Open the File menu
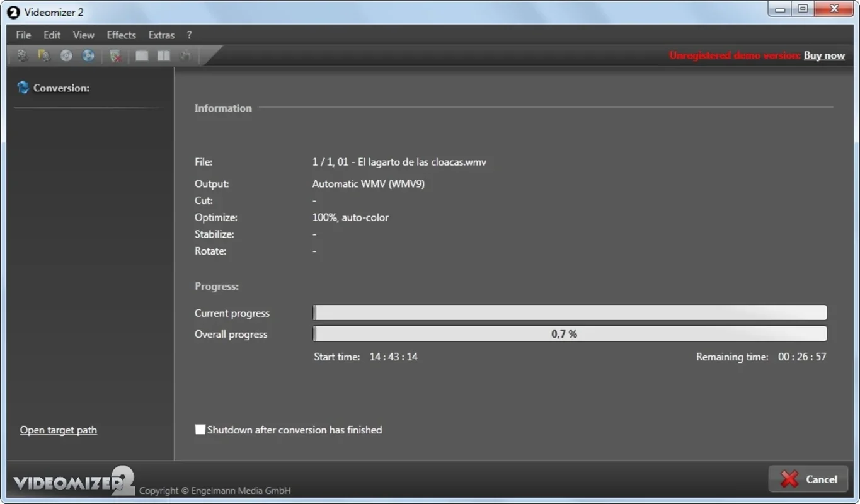The image size is (860, 504). tap(23, 35)
